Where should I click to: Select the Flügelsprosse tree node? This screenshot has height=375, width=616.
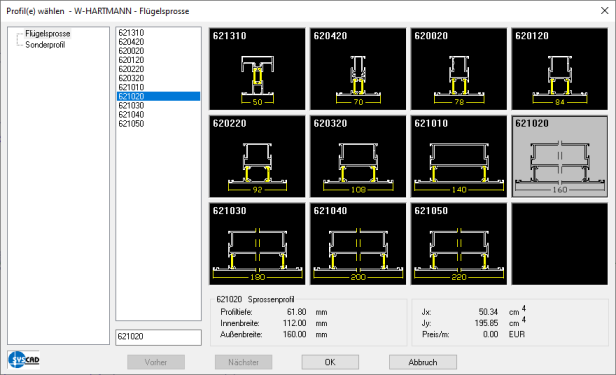[x=48, y=34]
